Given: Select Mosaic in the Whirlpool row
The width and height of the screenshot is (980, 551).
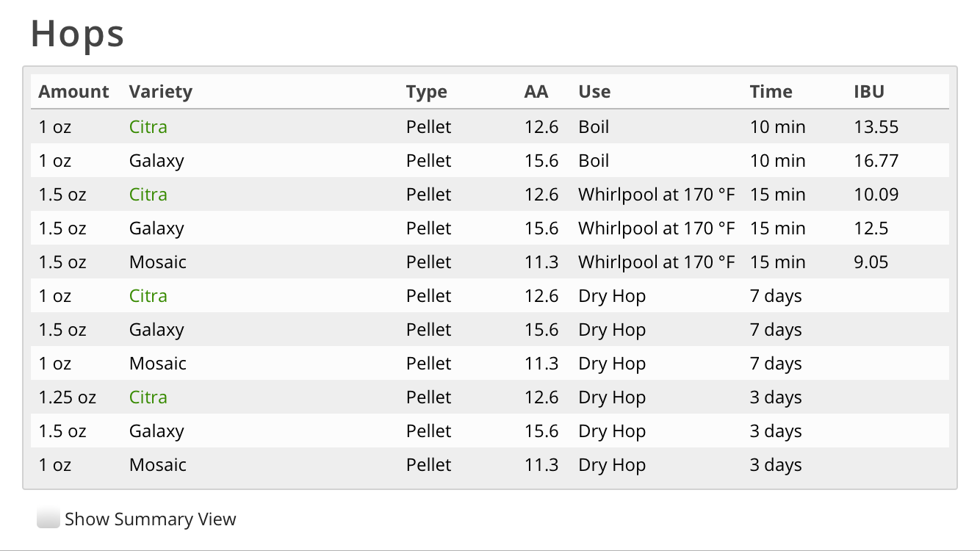Looking at the screenshot, I should click(158, 262).
